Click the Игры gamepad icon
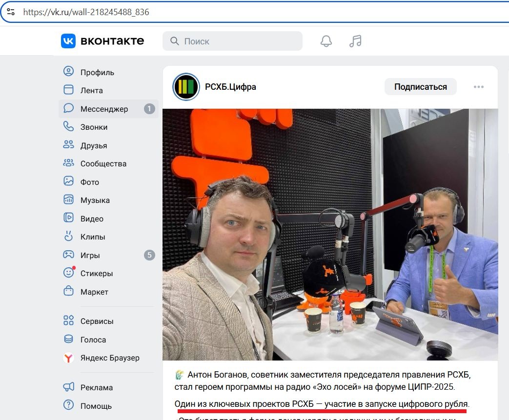Screen dimensions: 509x420 point(68,254)
